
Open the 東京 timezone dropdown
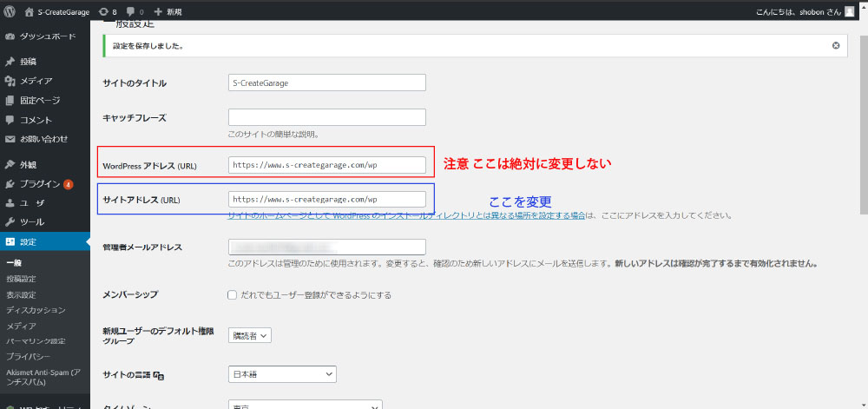(x=305, y=405)
